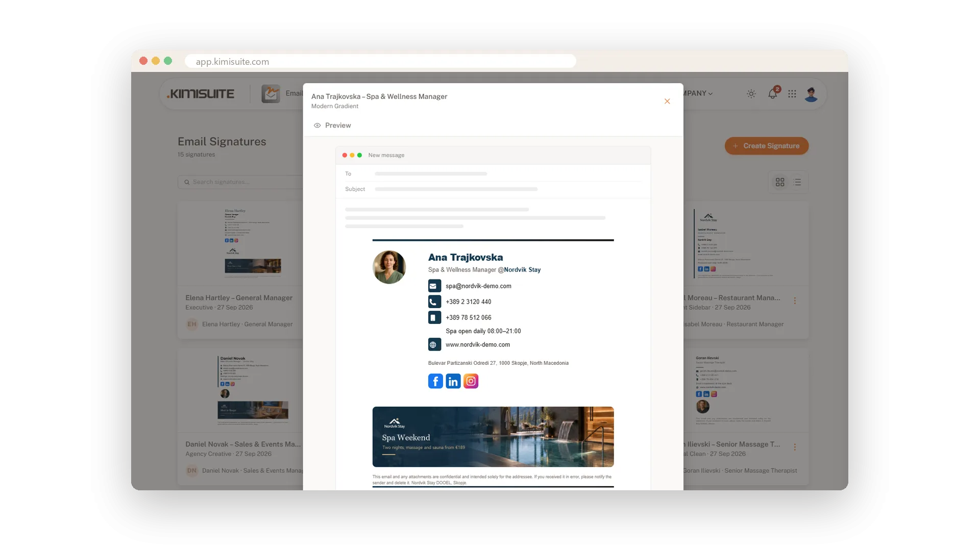Open the LinkedIn icon in signature
The height and width of the screenshot is (551, 980).
[453, 381]
